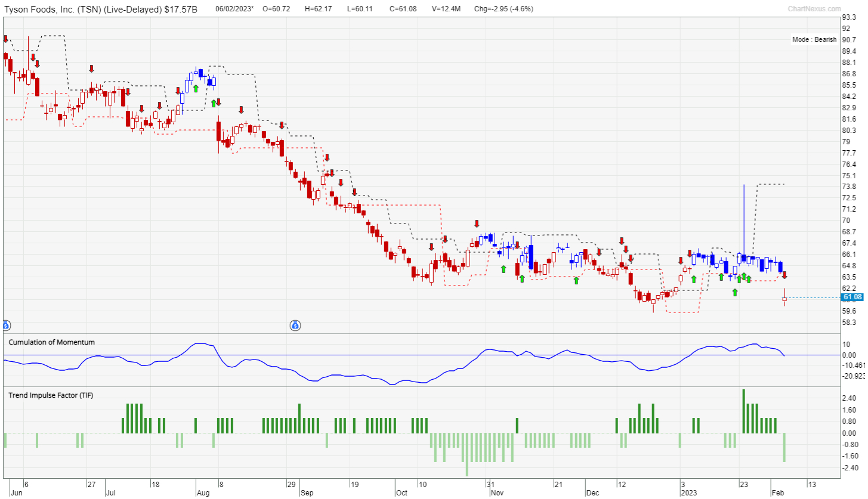
Task: Click the current price tag 61.08
Action: [851, 297]
